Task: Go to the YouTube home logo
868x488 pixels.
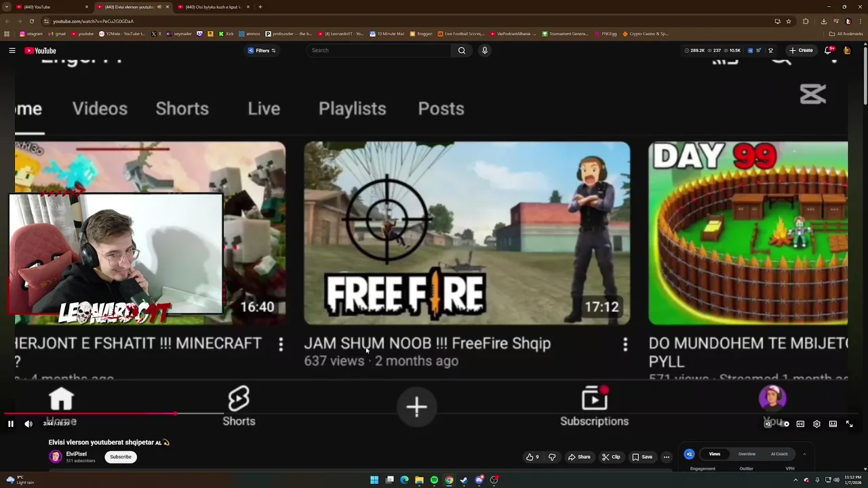Action: click(41, 50)
